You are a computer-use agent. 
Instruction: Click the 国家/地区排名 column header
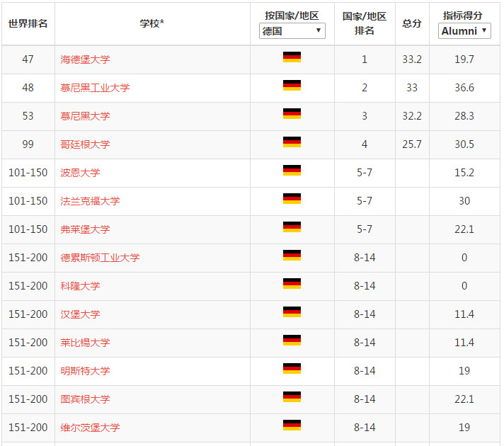(x=365, y=23)
